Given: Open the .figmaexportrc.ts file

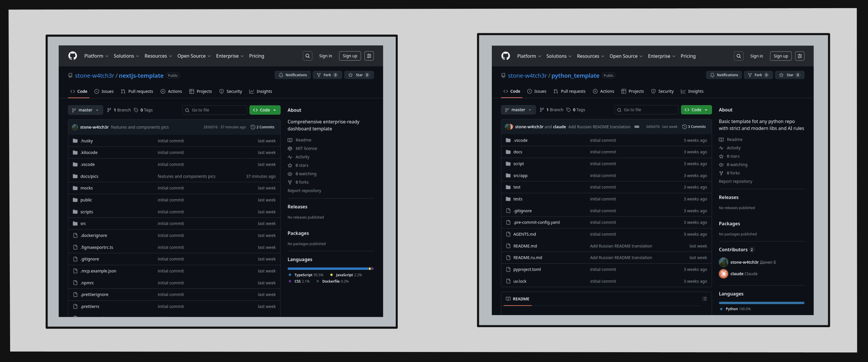Looking at the screenshot, I should (97, 247).
